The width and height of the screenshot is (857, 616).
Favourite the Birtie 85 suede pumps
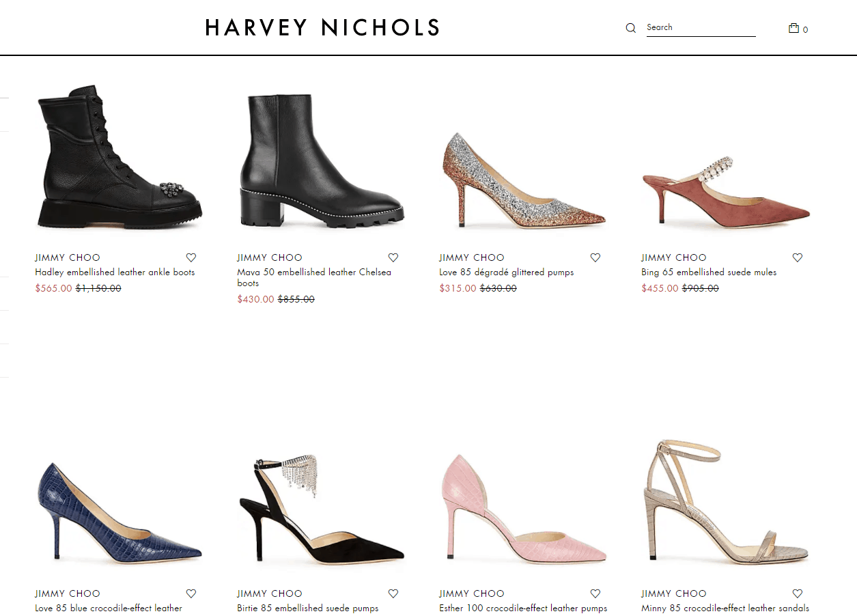(x=393, y=593)
